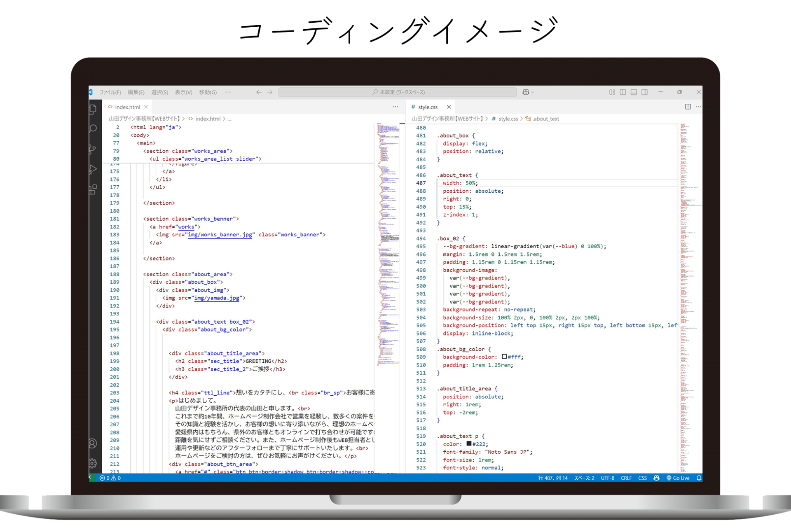Screen dimensions: 791x532
Task: Toggle primary side bar visibility
Action: 623,92
